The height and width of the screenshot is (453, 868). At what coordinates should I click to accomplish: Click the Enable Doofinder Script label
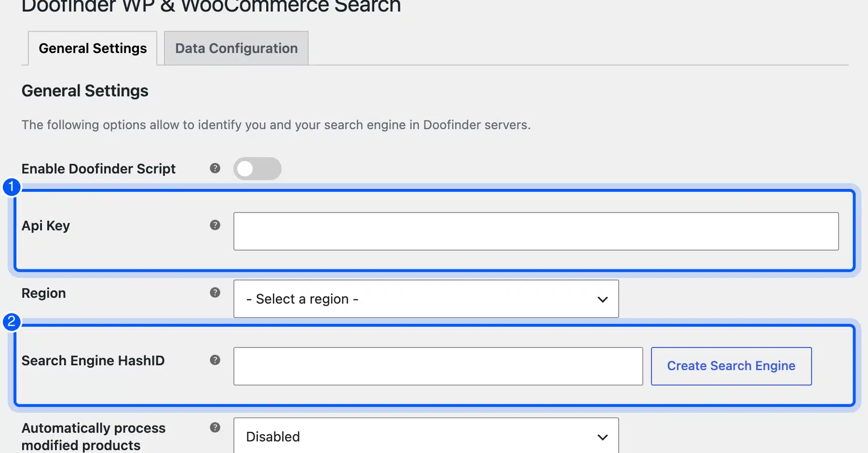click(x=98, y=169)
